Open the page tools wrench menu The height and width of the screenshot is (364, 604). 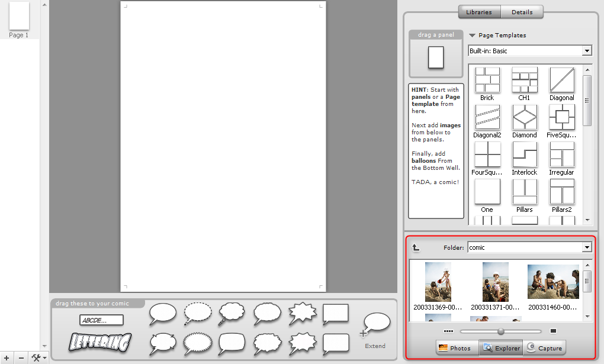click(x=38, y=358)
